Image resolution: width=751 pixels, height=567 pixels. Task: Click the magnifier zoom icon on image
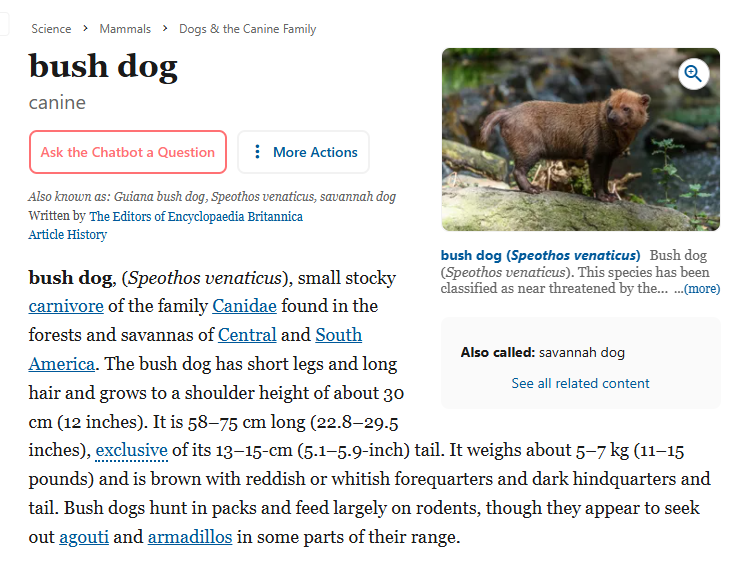[693, 74]
